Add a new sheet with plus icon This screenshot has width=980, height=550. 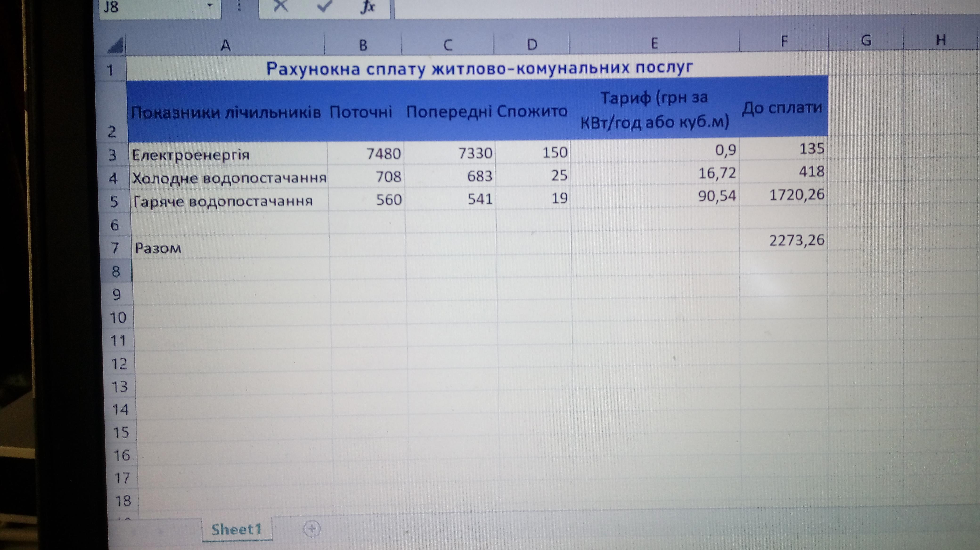[x=312, y=528]
